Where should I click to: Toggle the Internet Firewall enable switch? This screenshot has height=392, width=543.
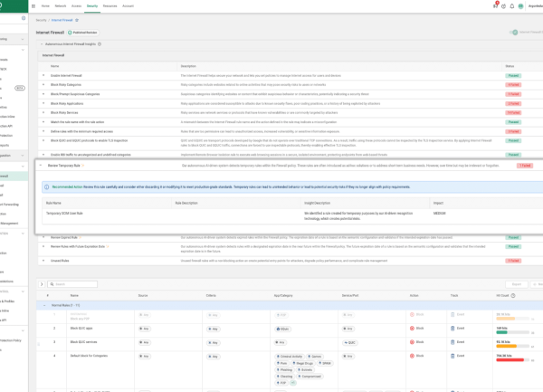pos(513,33)
